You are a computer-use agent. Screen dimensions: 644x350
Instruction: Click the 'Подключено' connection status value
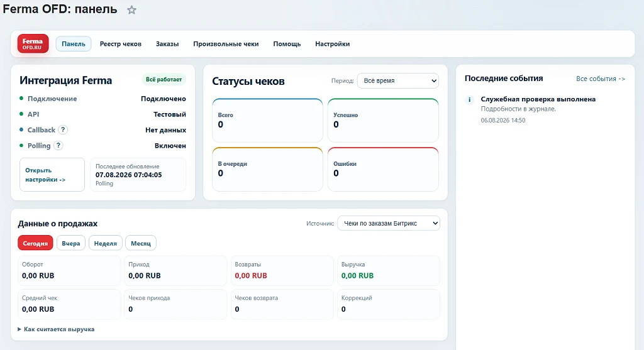click(x=164, y=99)
